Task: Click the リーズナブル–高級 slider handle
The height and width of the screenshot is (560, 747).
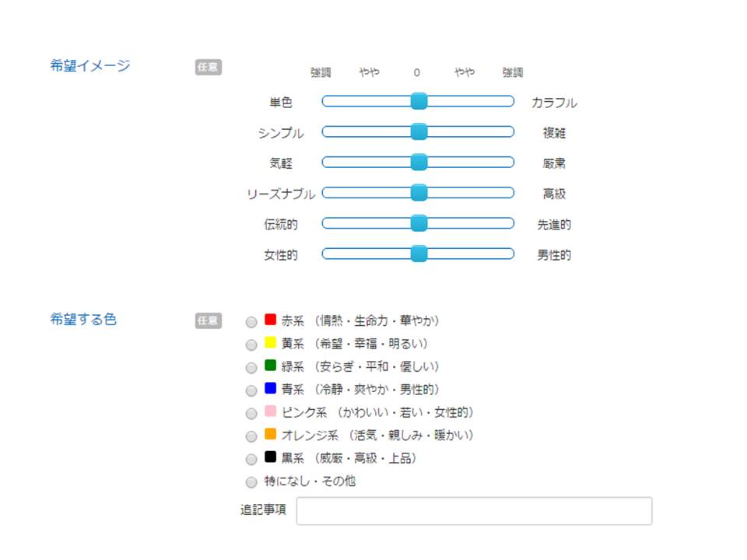Action: pos(419,192)
